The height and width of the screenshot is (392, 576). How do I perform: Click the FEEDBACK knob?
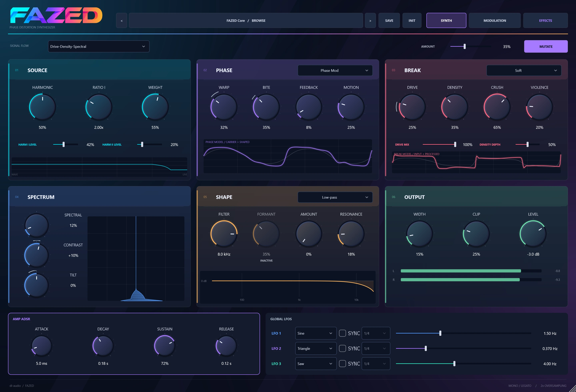point(309,107)
